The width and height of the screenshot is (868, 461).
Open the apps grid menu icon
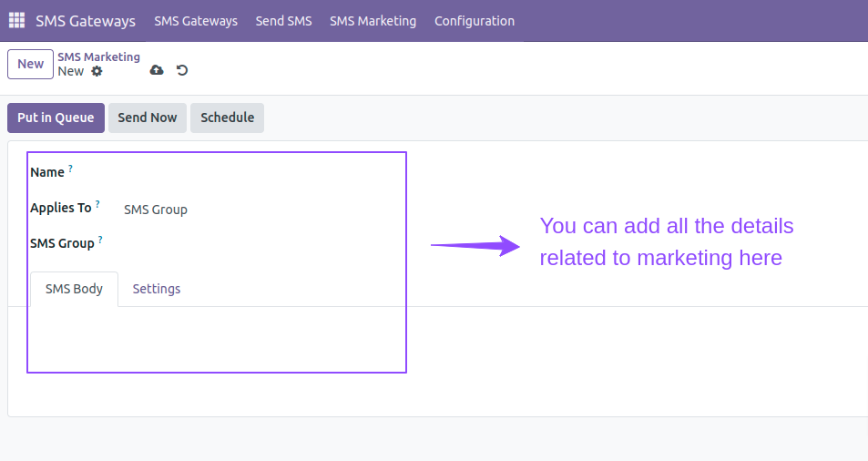pyautogui.click(x=16, y=20)
